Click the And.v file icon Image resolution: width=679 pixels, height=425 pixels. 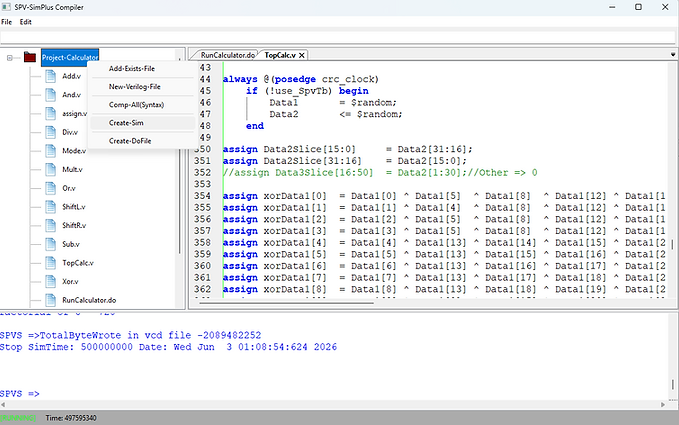point(51,95)
